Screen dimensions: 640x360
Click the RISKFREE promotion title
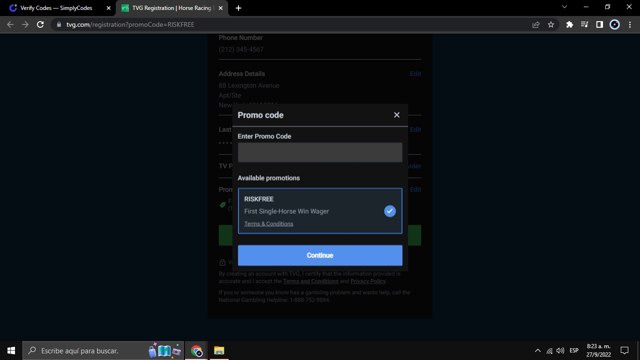click(259, 199)
